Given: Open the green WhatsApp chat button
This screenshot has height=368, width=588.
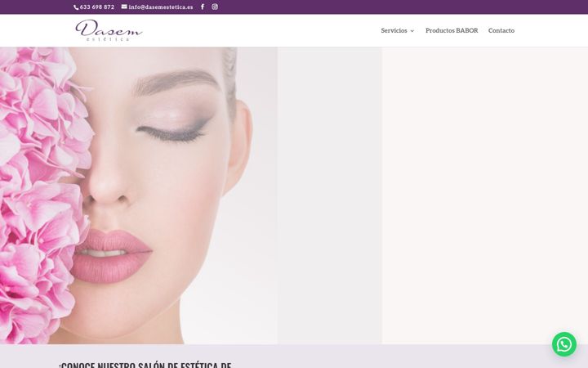Looking at the screenshot, I should (x=564, y=344).
